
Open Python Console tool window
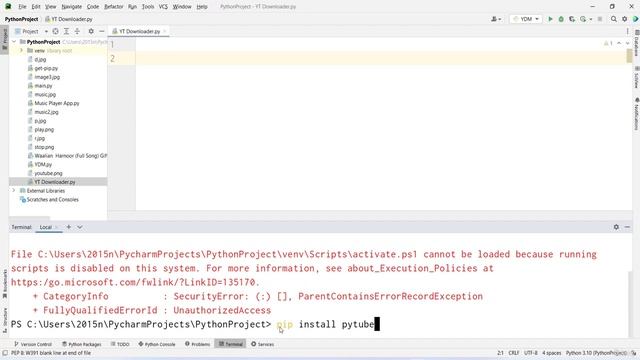tap(157, 344)
